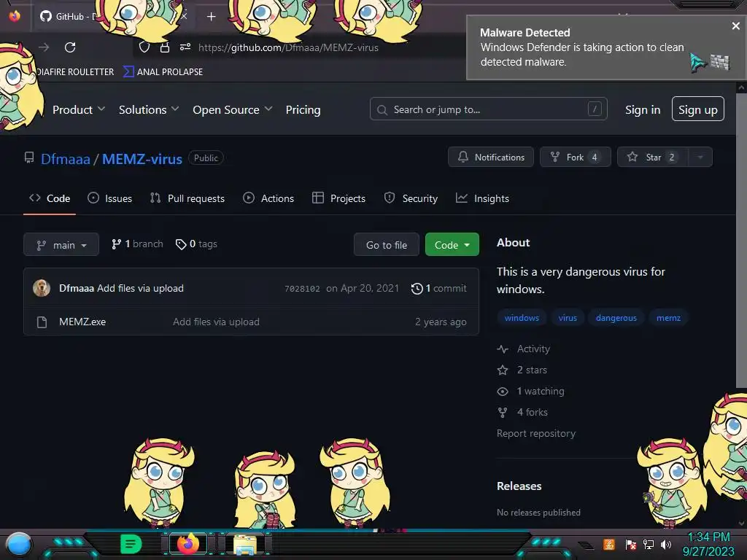View the 1 commit history link
The width and height of the screenshot is (747, 560).
click(x=438, y=289)
